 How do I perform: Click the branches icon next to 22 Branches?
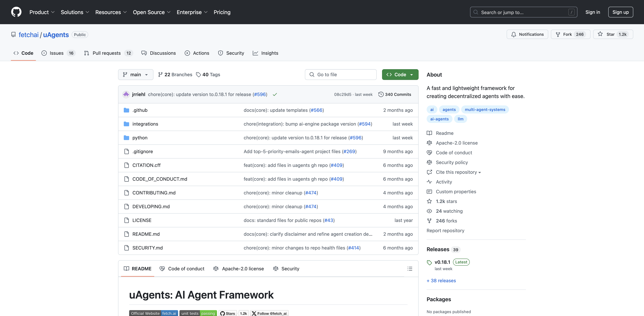tap(160, 75)
